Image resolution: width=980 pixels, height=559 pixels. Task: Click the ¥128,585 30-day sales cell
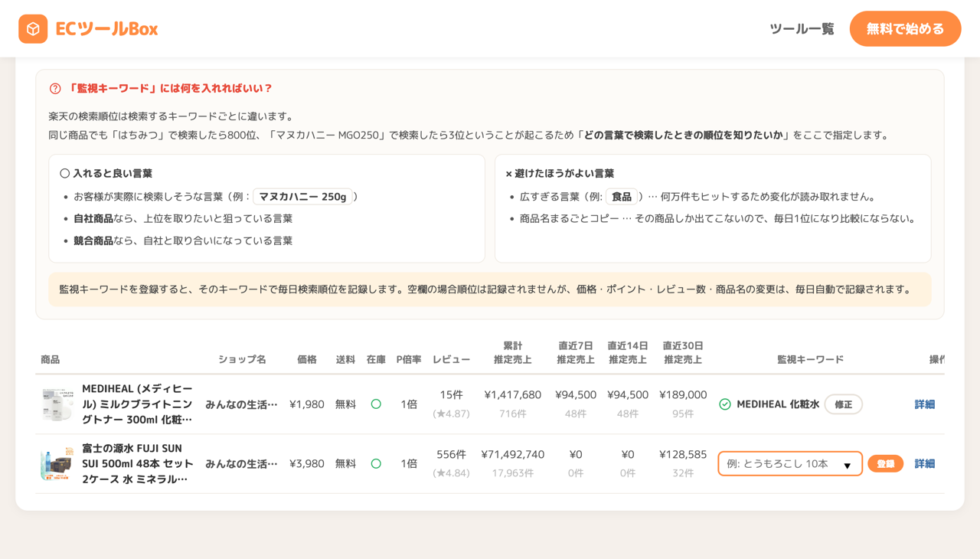point(683,455)
